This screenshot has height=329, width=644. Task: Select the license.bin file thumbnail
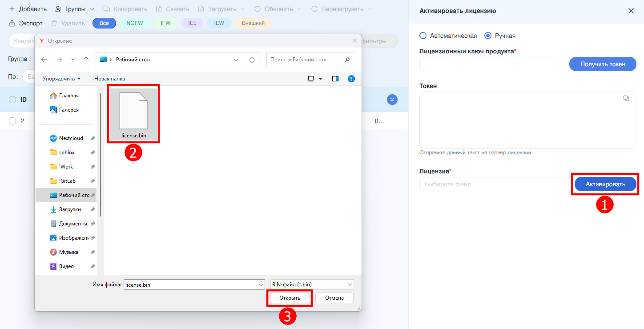(133, 113)
